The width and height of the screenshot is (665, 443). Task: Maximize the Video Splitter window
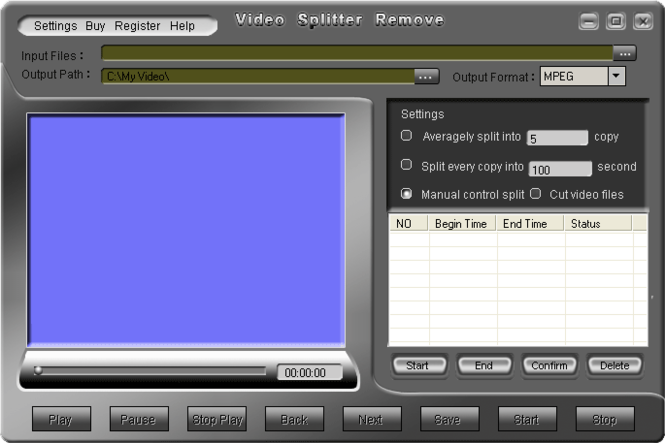coord(616,21)
